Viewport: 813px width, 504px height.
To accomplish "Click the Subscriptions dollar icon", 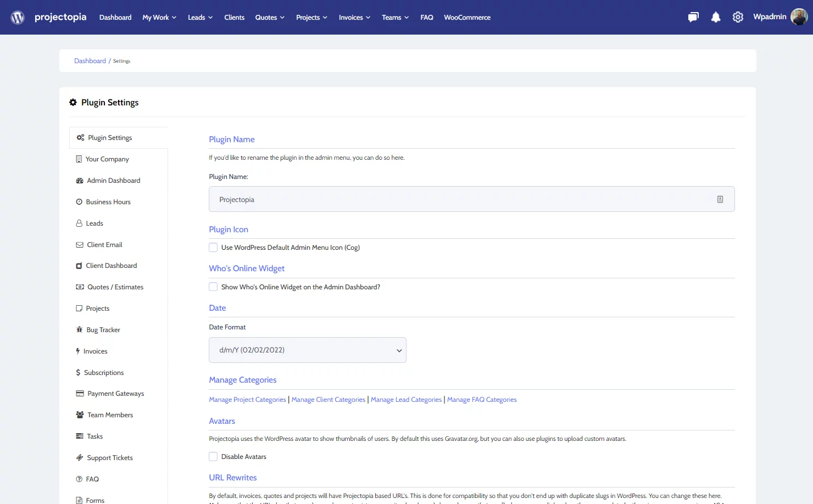I will coord(78,373).
